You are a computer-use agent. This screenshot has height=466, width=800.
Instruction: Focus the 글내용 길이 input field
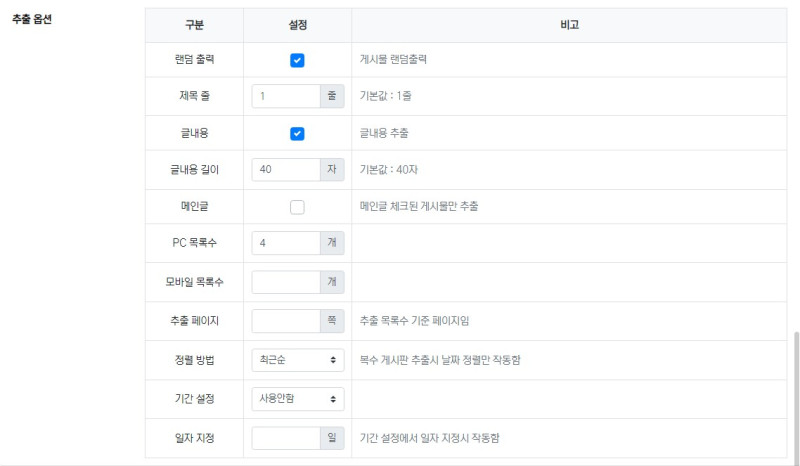(285, 170)
